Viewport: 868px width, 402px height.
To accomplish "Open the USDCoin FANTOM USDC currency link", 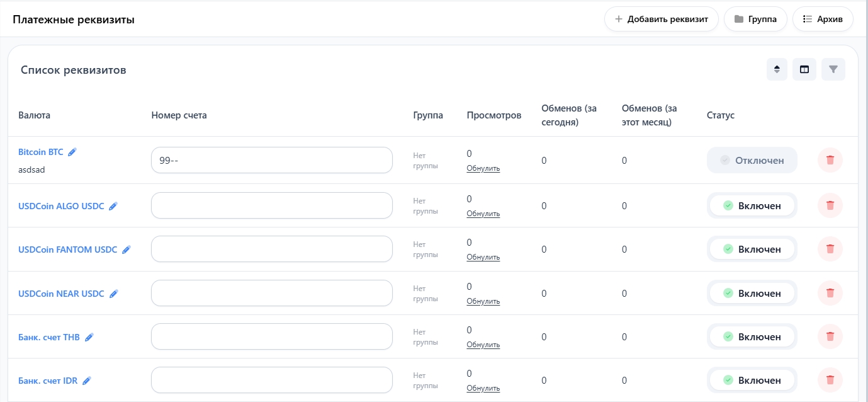I will point(68,250).
